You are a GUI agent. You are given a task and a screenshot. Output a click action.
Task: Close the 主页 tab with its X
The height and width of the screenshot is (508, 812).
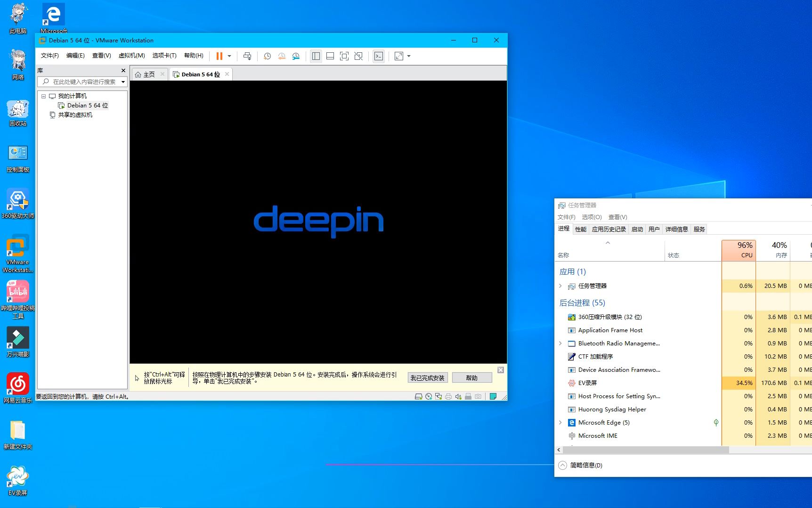coord(162,74)
